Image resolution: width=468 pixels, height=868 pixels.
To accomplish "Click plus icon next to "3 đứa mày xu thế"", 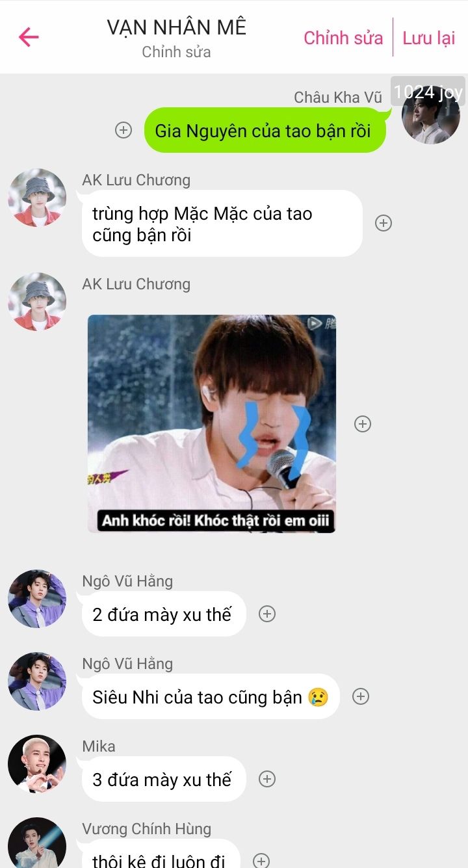I will (267, 779).
